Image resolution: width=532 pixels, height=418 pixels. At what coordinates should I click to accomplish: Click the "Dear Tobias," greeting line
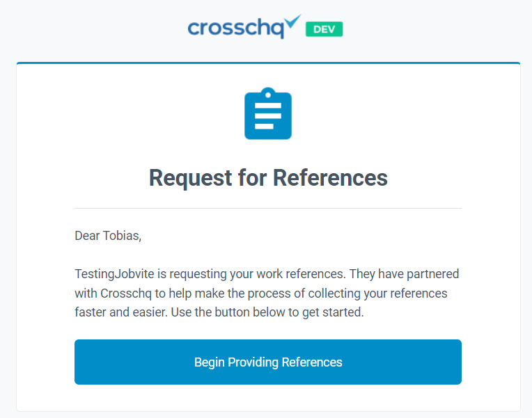pyautogui.click(x=108, y=236)
